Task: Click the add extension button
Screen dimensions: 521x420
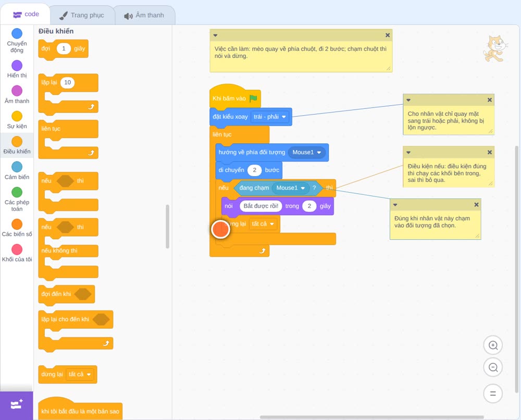Action: 17,405
